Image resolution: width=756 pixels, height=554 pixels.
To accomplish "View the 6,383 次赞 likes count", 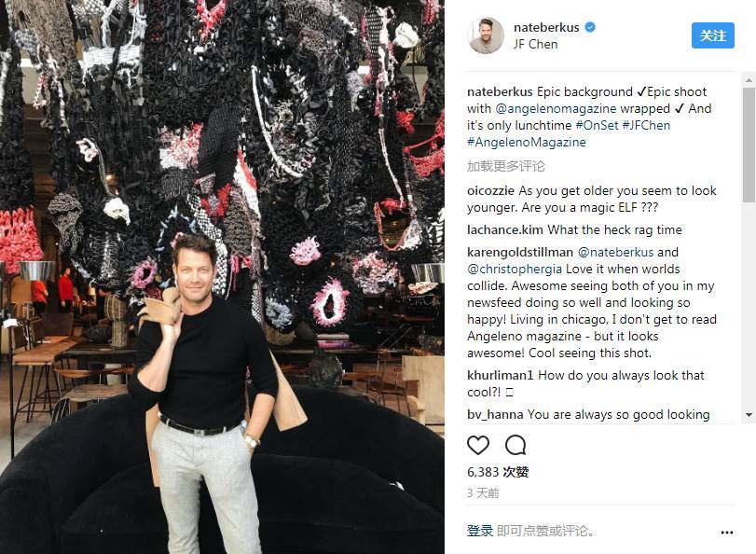I will (498, 472).
